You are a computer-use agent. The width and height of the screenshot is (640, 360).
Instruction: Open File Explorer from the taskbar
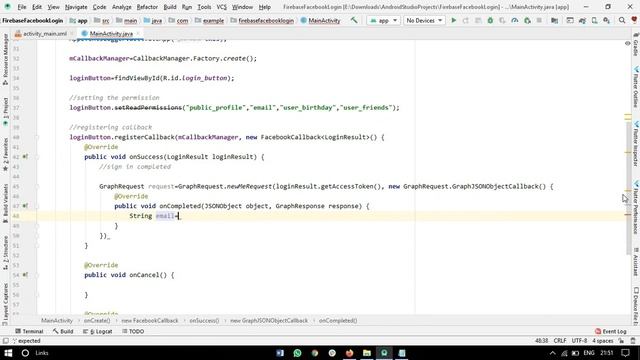click(x=367, y=353)
